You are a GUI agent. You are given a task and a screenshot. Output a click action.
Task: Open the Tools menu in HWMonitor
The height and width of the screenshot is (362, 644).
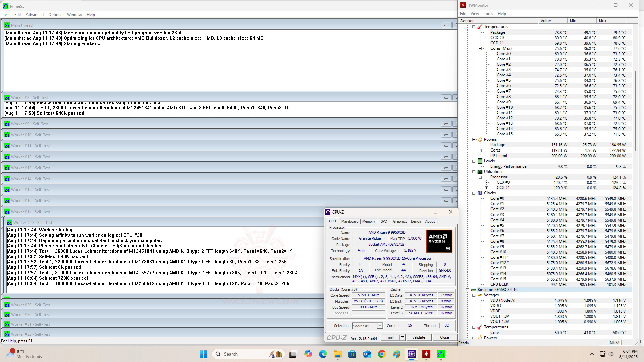[488, 14]
